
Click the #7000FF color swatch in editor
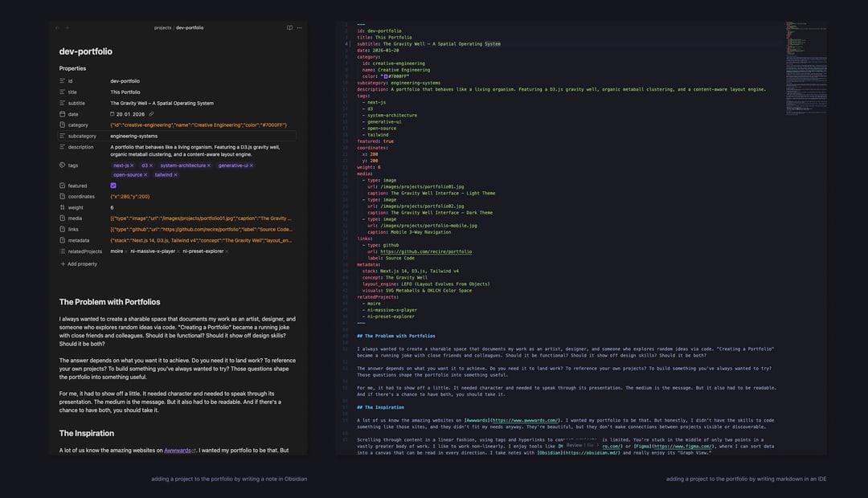[385, 76]
